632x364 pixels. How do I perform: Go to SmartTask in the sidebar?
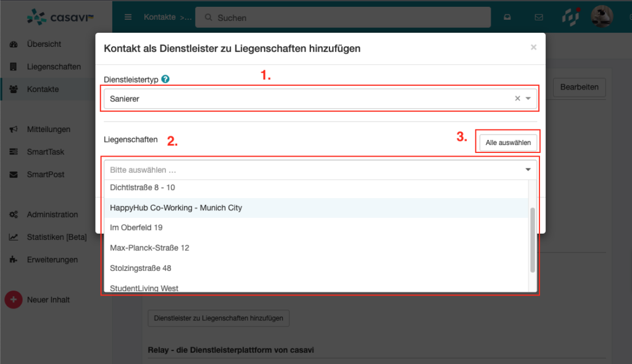coord(45,152)
